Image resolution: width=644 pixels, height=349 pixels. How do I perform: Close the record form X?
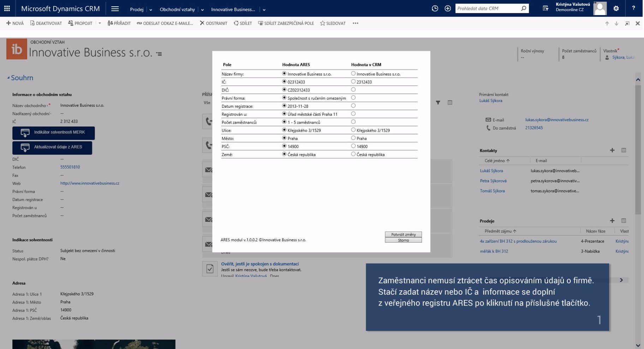pos(638,24)
